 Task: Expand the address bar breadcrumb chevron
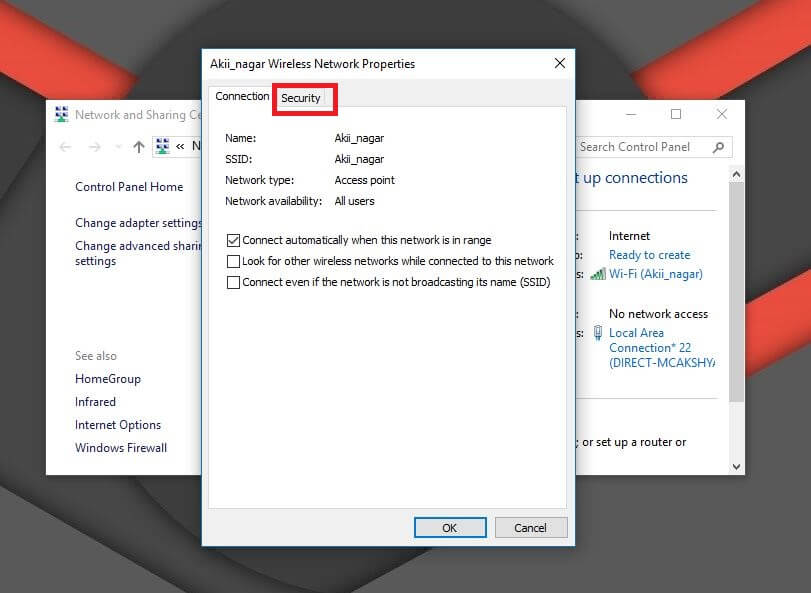tap(180, 147)
